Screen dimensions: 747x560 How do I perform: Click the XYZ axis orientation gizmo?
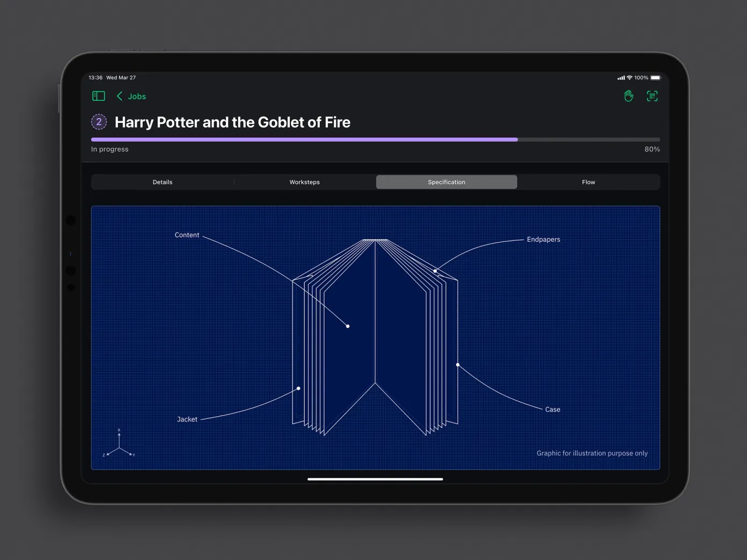(119, 444)
